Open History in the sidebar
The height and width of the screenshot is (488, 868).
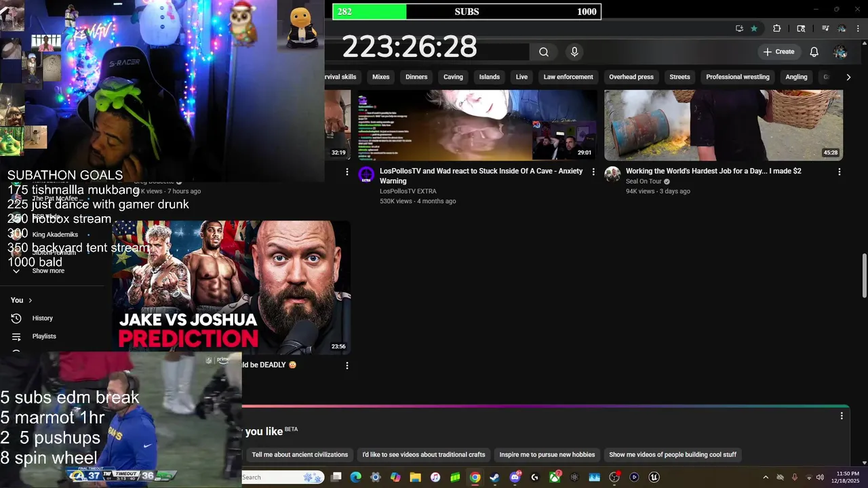42,318
